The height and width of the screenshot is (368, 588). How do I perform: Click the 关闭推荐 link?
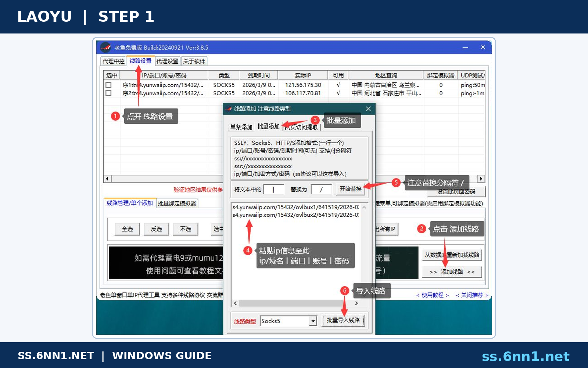[472, 295]
